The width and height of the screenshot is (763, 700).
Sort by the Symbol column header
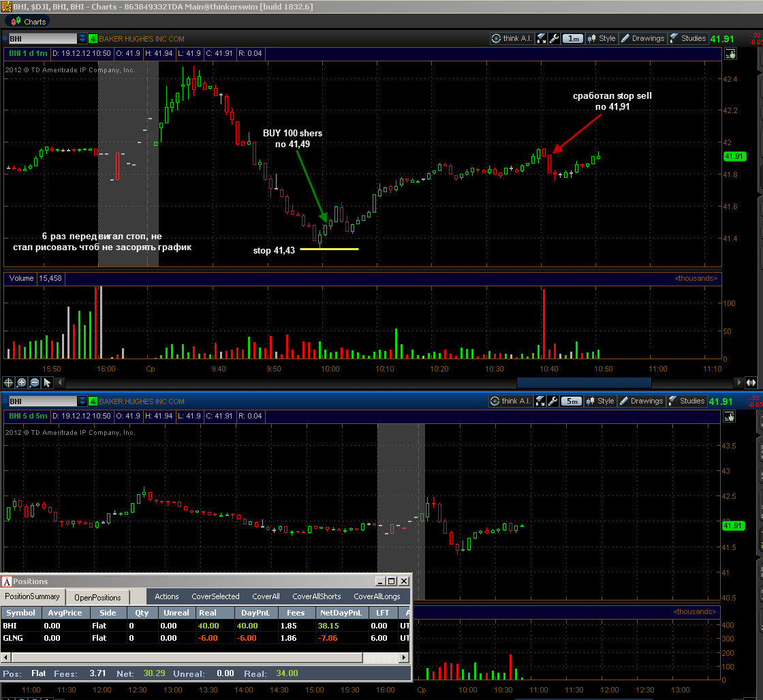[21, 612]
